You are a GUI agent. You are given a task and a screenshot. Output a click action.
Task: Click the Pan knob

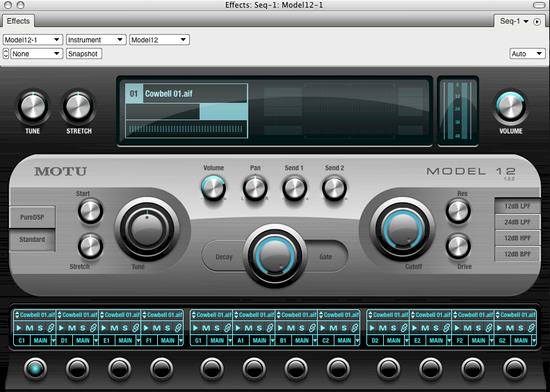click(255, 188)
